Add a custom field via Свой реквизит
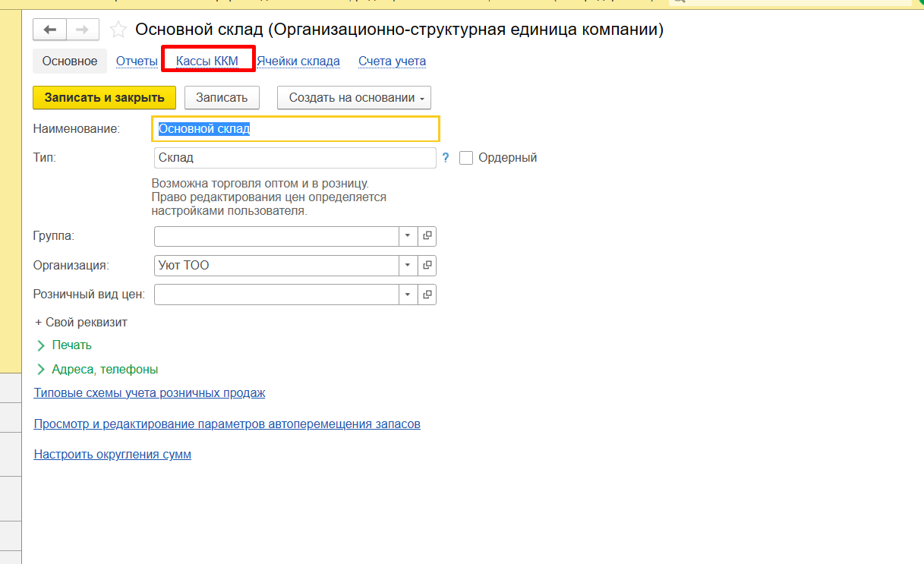The width and height of the screenshot is (924, 564). (x=81, y=323)
